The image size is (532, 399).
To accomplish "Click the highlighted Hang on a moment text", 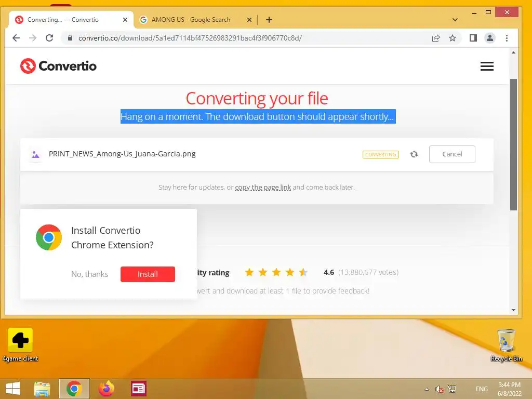I will tap(258, 116).
